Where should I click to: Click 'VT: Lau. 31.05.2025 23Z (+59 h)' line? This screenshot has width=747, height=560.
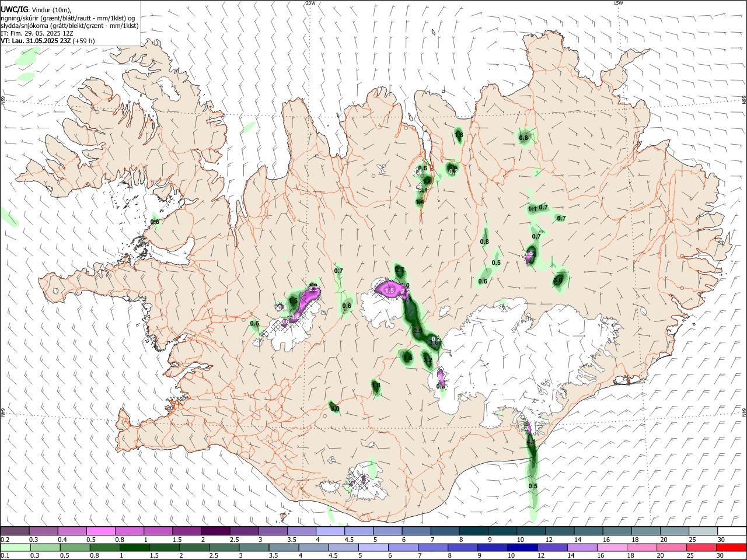(x=48, y=41)
